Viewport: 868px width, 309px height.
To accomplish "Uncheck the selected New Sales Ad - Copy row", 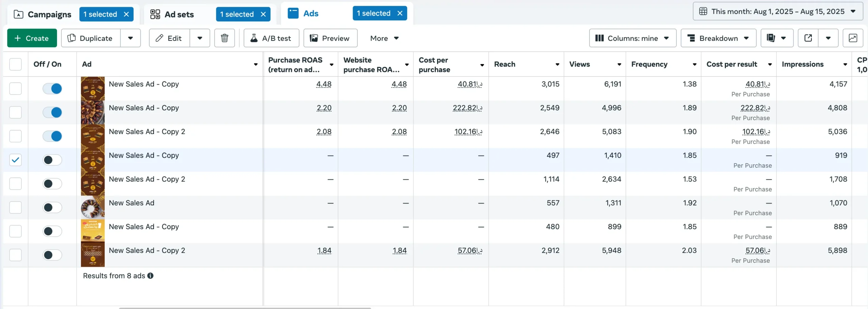I will pos(16,160).
